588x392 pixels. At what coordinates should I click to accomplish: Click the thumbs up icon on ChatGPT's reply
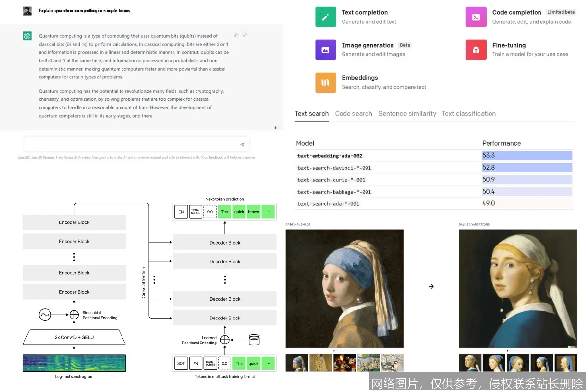pos(236,35)
